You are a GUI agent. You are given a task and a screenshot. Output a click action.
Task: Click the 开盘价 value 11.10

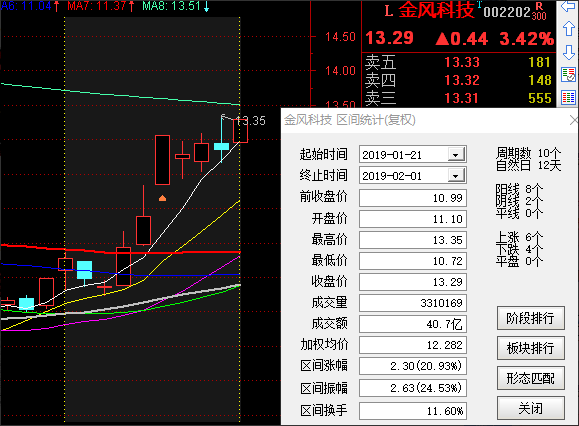412,219
